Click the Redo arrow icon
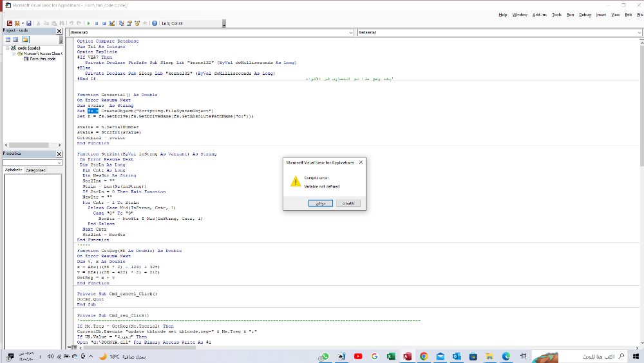644x363 pixels. coord(79,23)
